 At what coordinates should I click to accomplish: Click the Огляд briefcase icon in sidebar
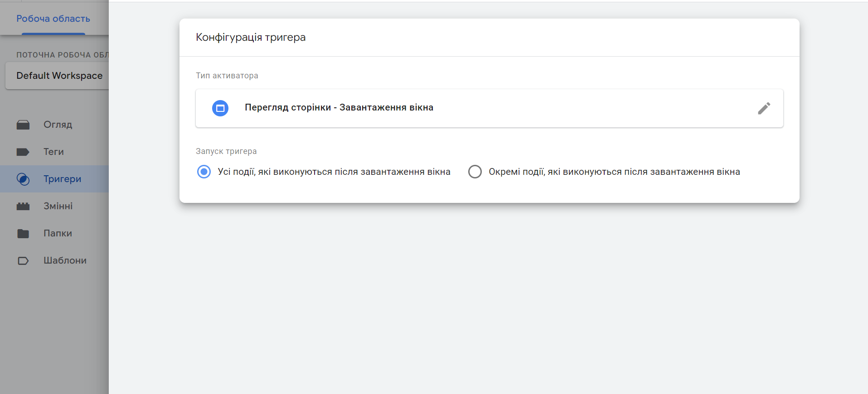coord(23,125)
